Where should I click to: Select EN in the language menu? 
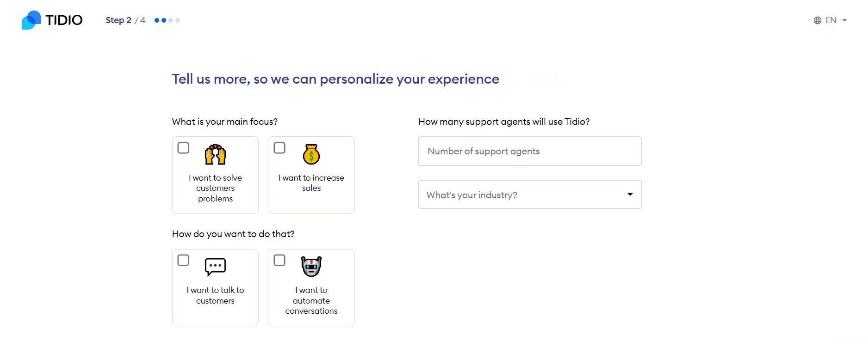[831, 20]
